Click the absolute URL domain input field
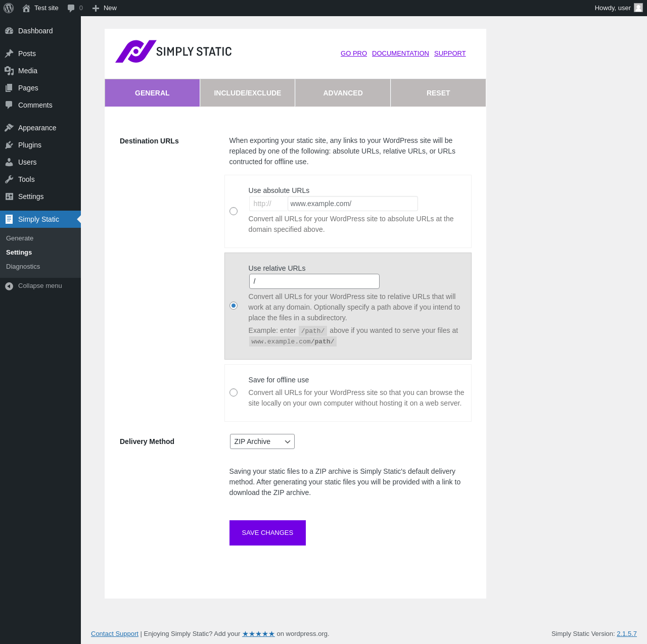This screenshot has height=644, width=647. point(353,204)
